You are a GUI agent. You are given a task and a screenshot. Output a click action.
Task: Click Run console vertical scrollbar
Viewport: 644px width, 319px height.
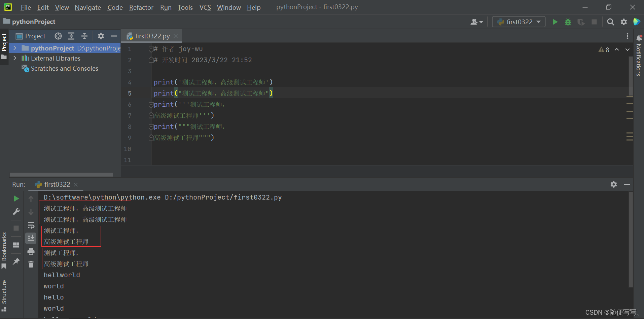(631, 240)
